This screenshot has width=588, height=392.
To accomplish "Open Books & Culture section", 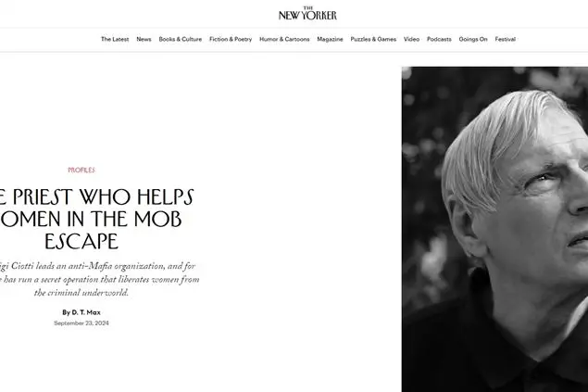I will 180,39.
